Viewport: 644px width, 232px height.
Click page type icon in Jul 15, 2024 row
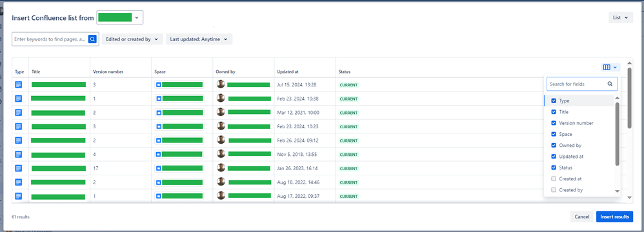19,84
